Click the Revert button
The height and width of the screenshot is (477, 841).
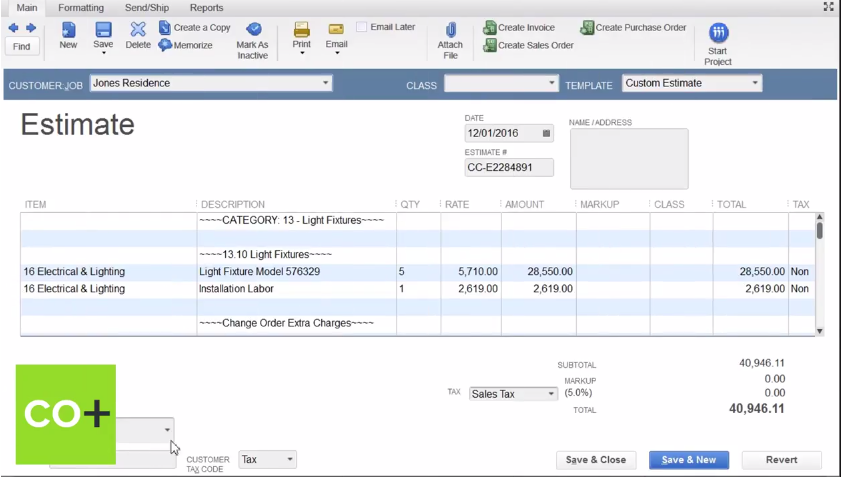point(781,460)
